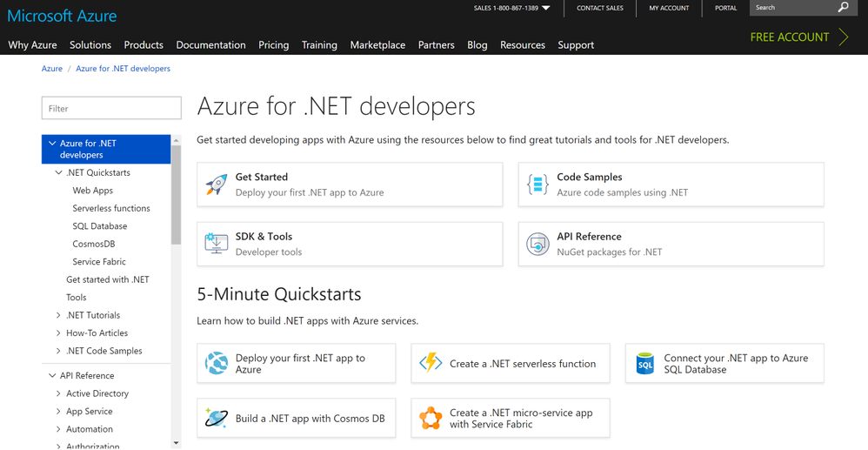Select Tools in the sidebar tree

(77, 297)
